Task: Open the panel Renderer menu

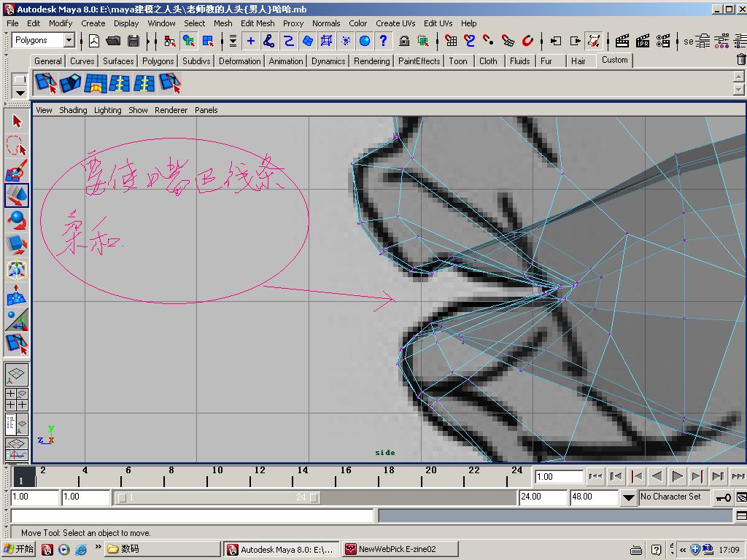Action: [171, 110]
